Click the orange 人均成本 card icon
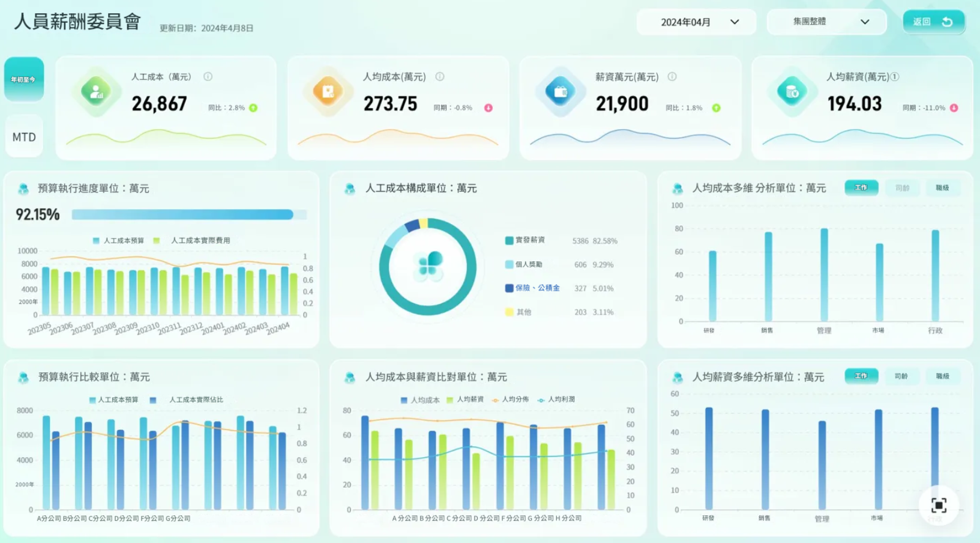Image resolution: width=980 pixels, height=543 pixels. pyautogui.click(x=328, y=92)
